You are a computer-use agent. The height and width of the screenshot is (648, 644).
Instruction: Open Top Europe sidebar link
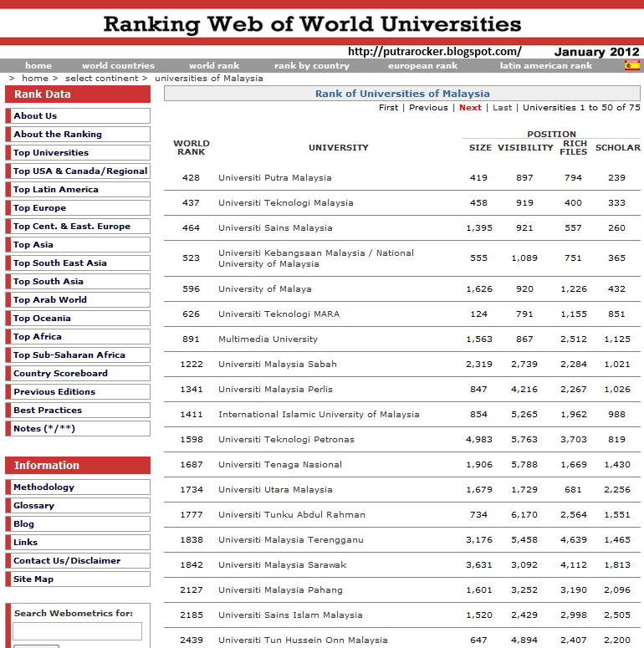pyautogui.click(x=78, y=208)
